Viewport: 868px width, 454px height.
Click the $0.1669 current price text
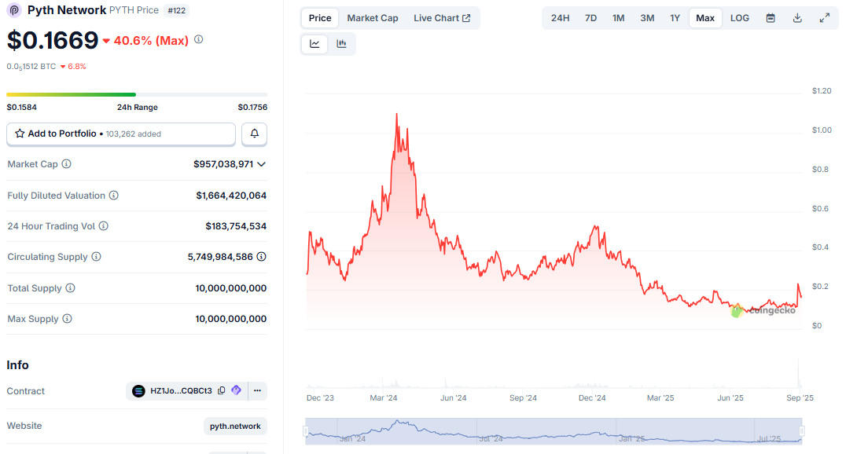(x=53, y=40)
